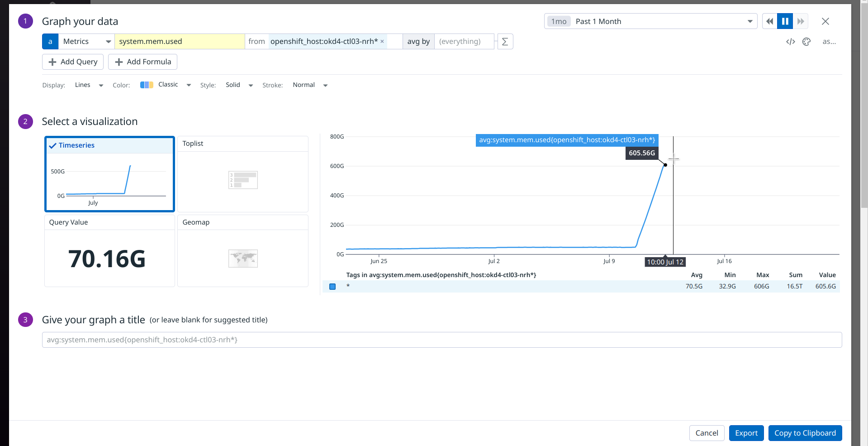
Task: Select the Toplist visualization
Action: (x=243, y=174)
